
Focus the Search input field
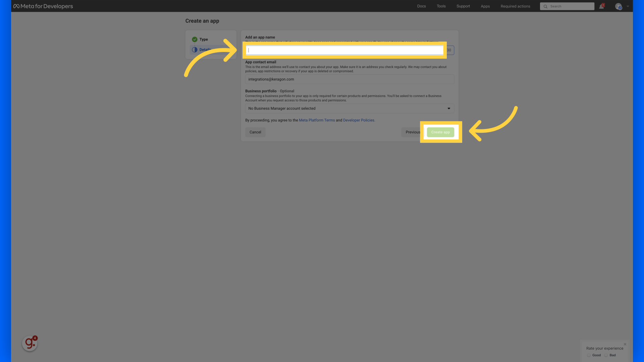[567, 6]
